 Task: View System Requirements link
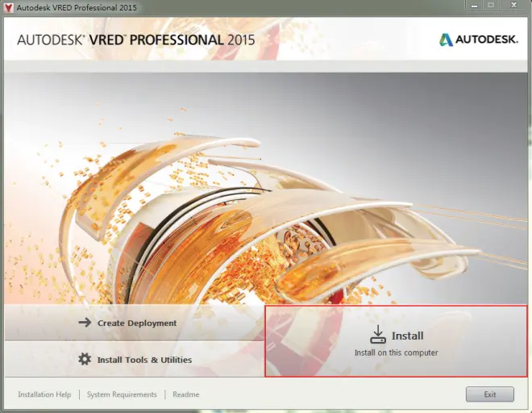point(122,394)
